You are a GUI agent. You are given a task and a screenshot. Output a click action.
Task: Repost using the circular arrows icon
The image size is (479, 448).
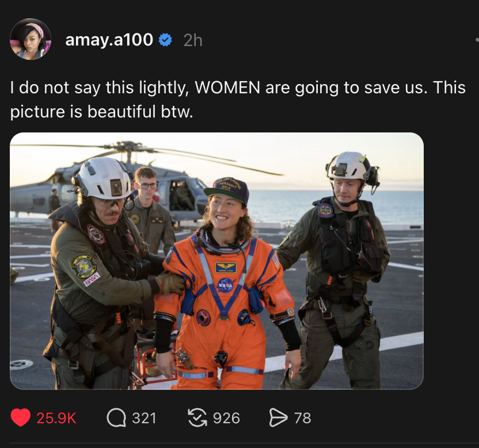198,417
